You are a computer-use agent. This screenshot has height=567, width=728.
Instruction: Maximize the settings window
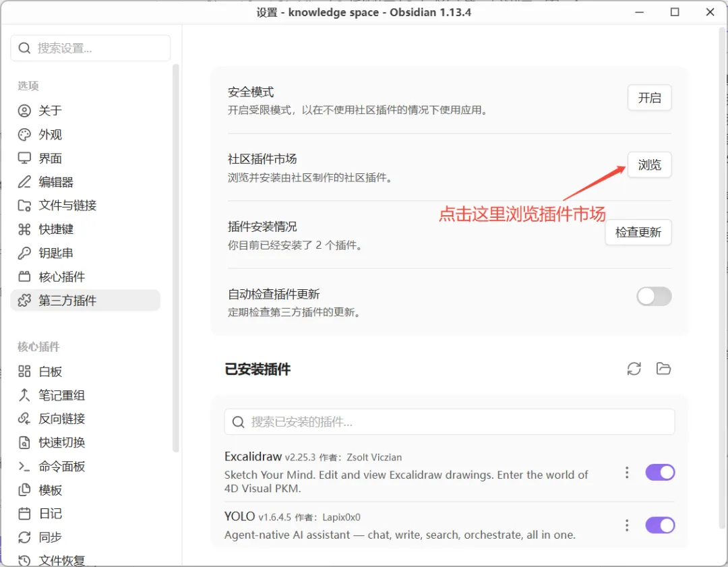pos(675,12)
